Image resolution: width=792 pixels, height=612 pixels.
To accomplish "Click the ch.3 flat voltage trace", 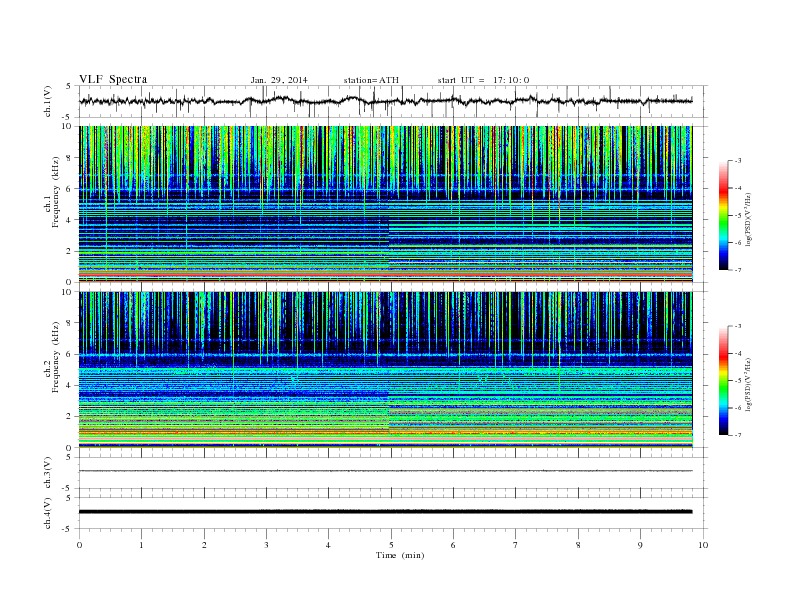I will pos(385,471).
